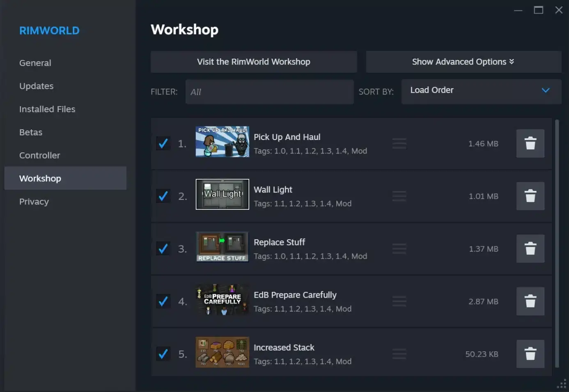Grab the reorder handle for Replace Stuff
This screenshot has width=569, height=392.
click(399, 249)
